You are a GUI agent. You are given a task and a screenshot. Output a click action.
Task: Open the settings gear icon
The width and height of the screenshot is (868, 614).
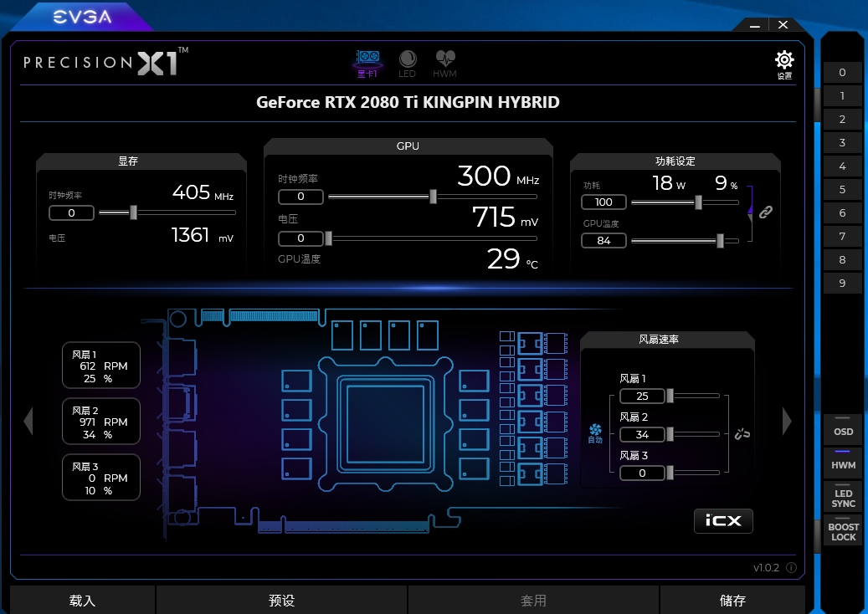coord(783,64)
